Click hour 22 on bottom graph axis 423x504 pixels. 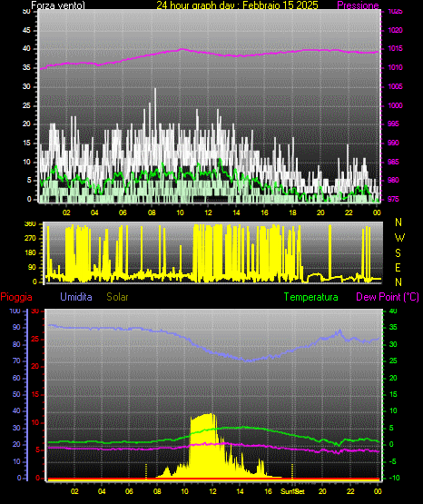point(350,491)
